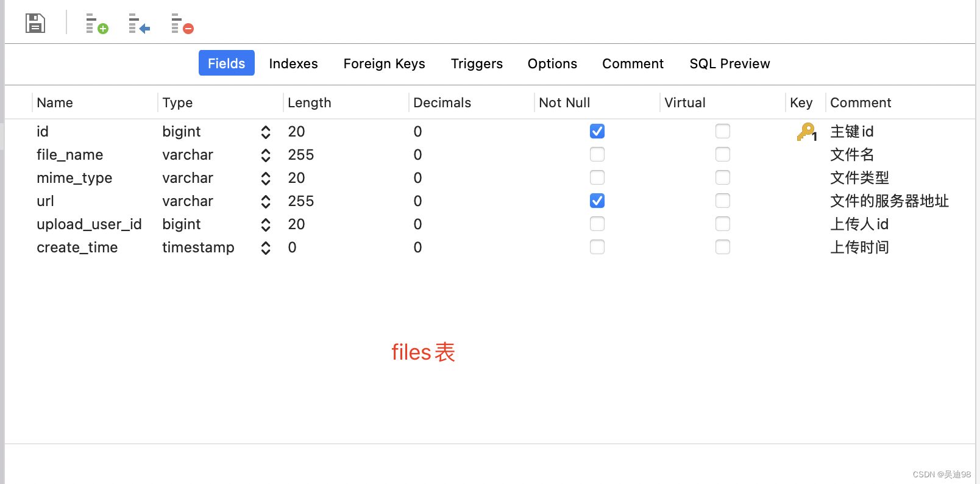The height and width of the screenshot is (484, 980).
Task: Click the comment '主键id' in the id row
Action: pos(852,132)
